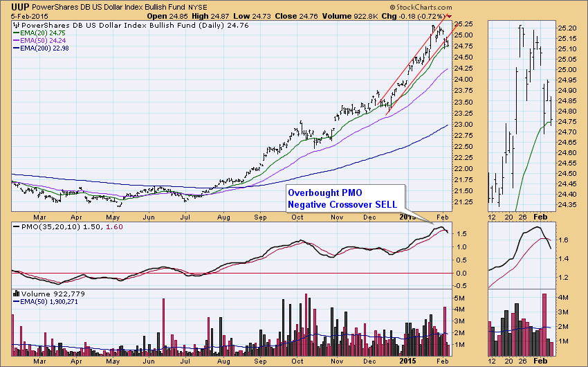Click the 23.00 price axis label

click(463, 124)
